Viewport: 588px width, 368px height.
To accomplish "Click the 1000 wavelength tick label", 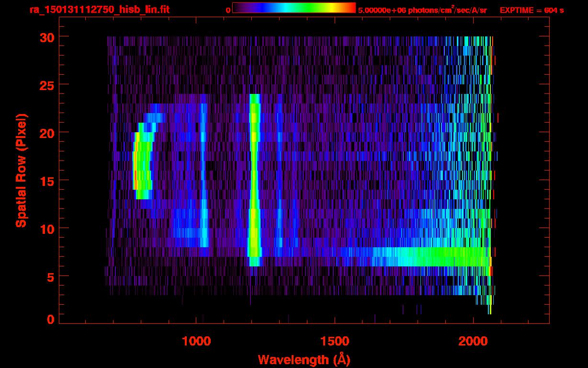I will click(196, 341).
